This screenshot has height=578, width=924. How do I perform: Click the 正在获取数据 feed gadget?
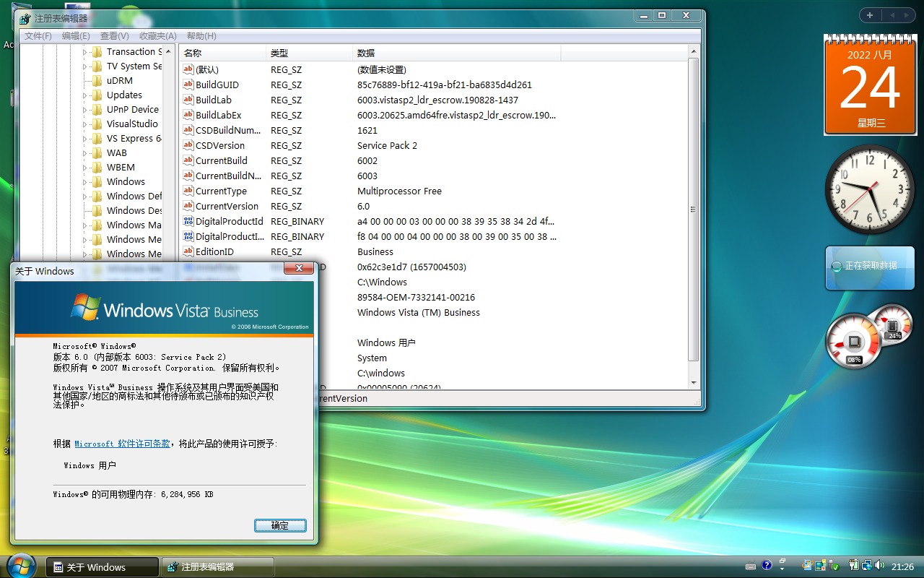pos(870,267)
